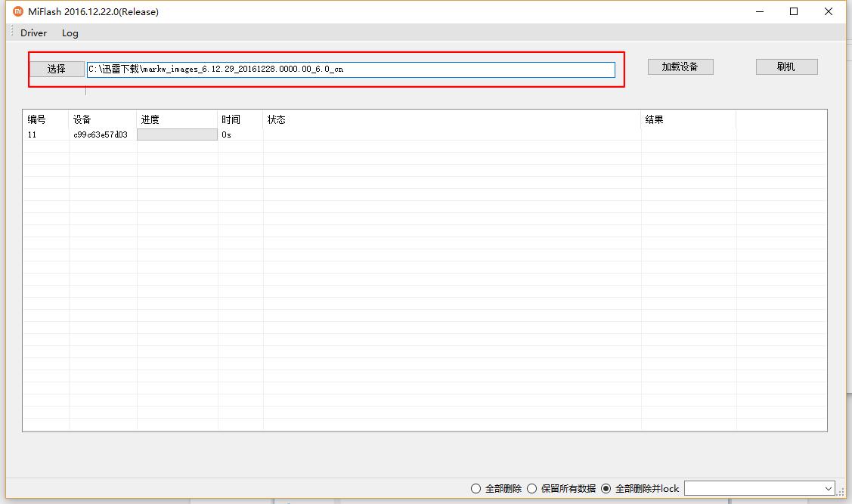Focus the firmware path input field
Viewport: 852px width, 504px height.
351,69
